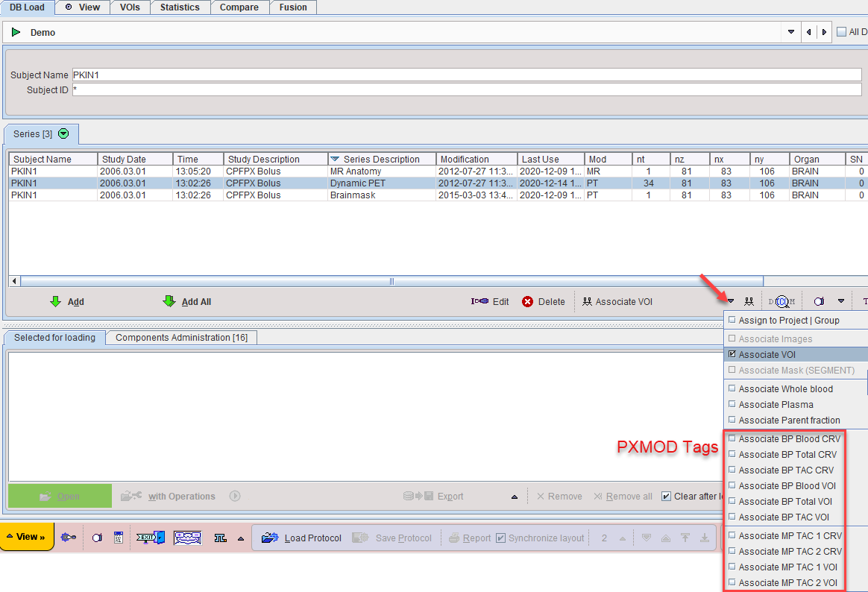Open the yellow View » menu button
The height and width of the screenshot is (592, 868).
(x=27, y=537)
